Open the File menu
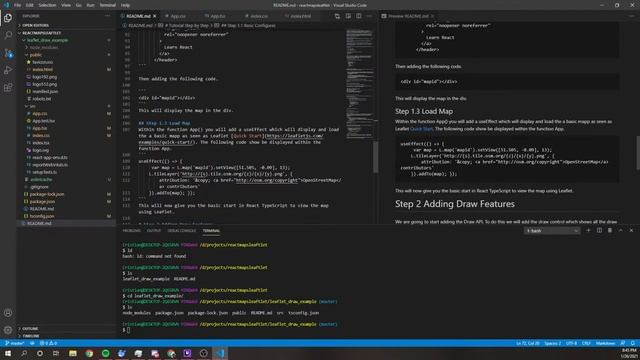640x360 pixels. click(17, 5)
